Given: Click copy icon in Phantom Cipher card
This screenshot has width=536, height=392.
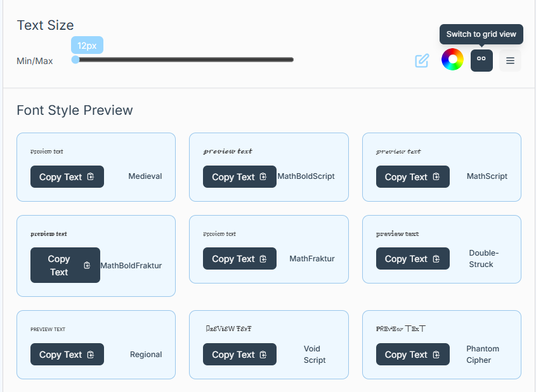Looking at the screenshot, I should (436, 355).
